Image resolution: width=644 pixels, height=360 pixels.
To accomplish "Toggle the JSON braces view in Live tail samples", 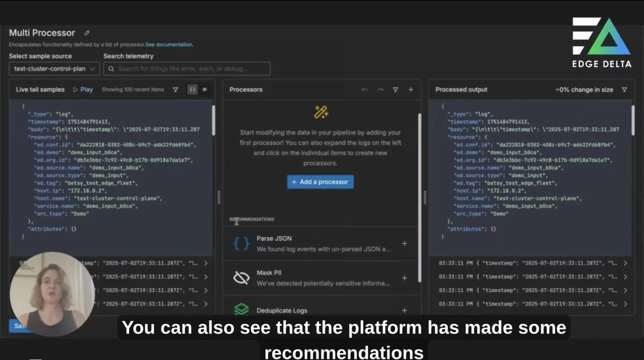I will point(192,89).
